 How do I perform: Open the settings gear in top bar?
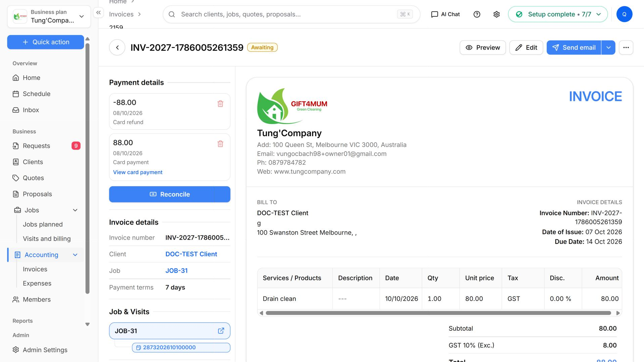tap(497, 14)
